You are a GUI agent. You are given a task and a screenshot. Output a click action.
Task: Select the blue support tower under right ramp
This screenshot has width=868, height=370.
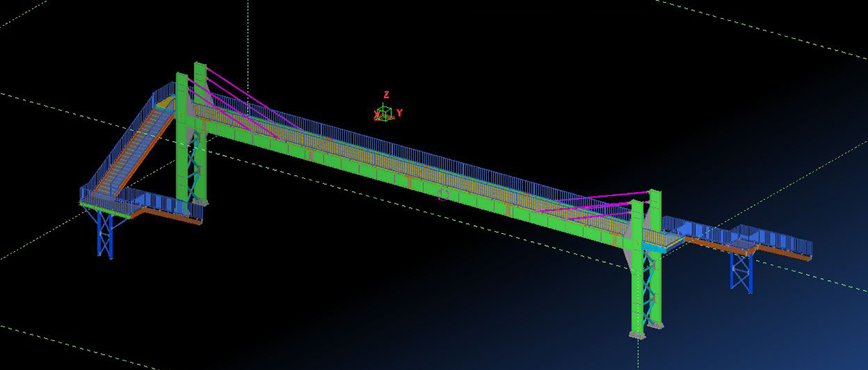(741, 271)
